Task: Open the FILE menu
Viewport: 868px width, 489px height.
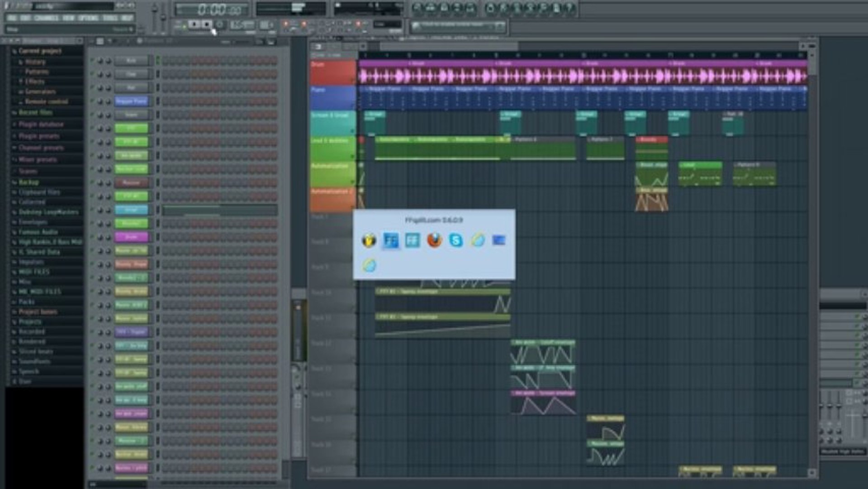Action: 12,18
